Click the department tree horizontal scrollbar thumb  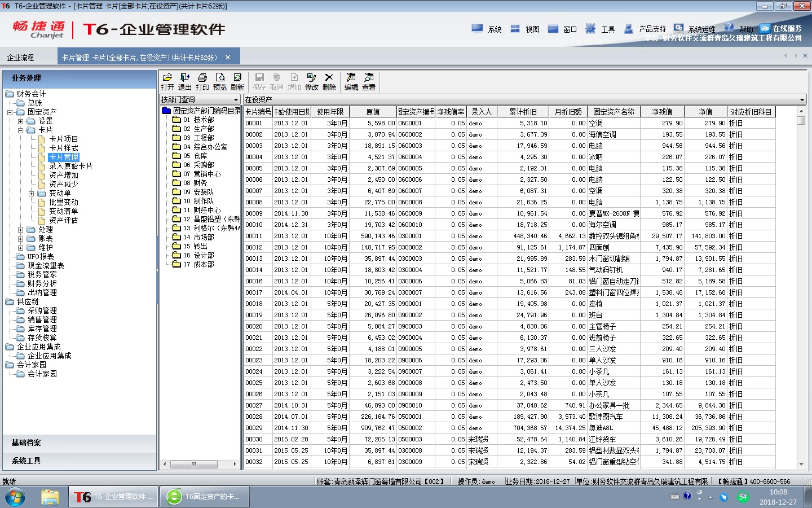[193, 465]
